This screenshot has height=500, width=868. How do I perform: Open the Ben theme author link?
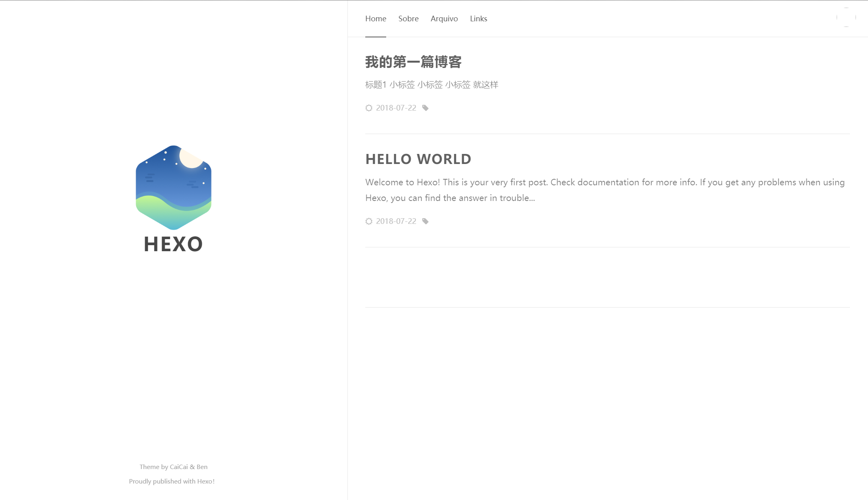point(202,467)
